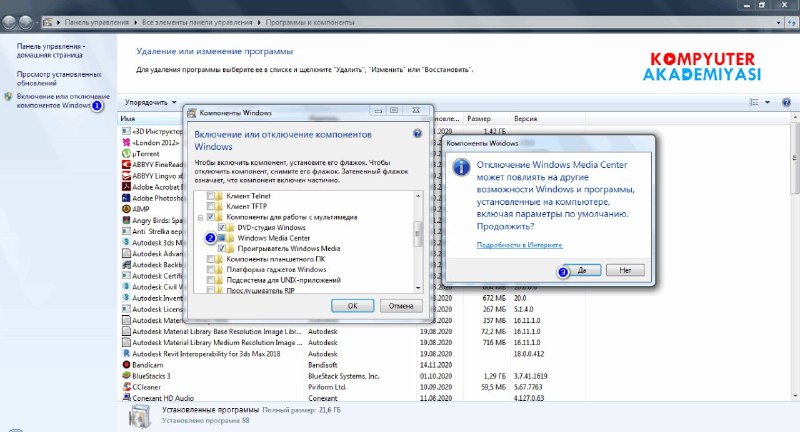
Task: Click the µTorrent program icon
Action: pos(127,154)
